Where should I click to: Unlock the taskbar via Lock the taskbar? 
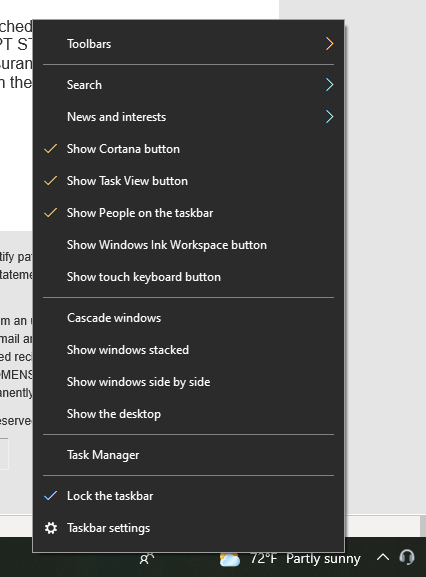pyautogui.click(x=188, y=496)
